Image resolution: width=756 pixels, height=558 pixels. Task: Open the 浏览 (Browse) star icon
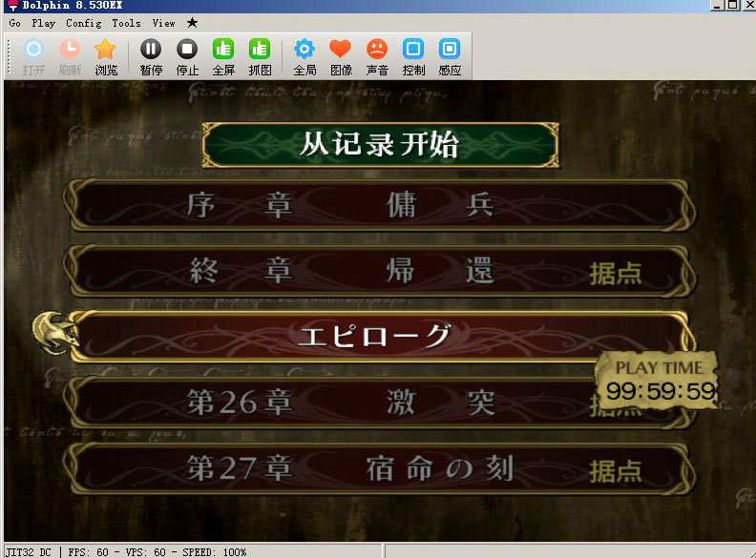point(105,55)
